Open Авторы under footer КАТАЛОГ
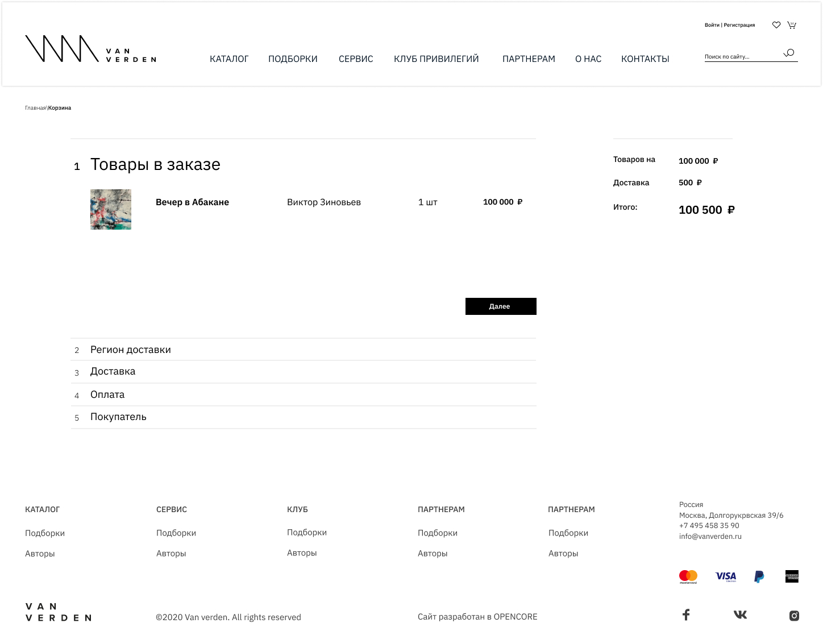Viewport: 823px width, 644px height. (40, 554)
